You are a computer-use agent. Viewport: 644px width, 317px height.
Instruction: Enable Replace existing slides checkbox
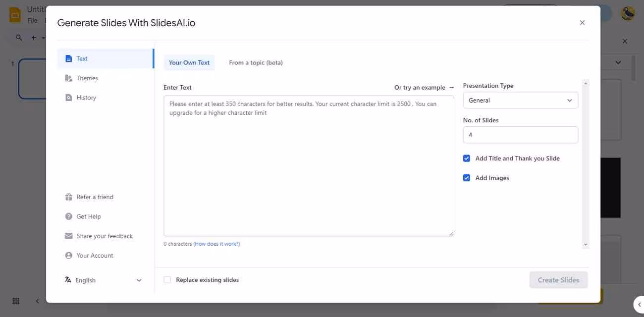pos(167,280)
